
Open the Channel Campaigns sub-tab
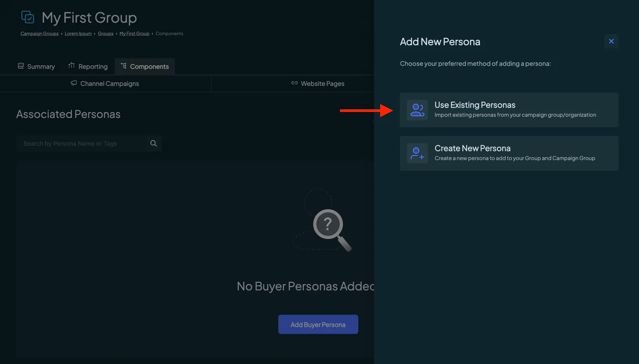coord(105,83)
